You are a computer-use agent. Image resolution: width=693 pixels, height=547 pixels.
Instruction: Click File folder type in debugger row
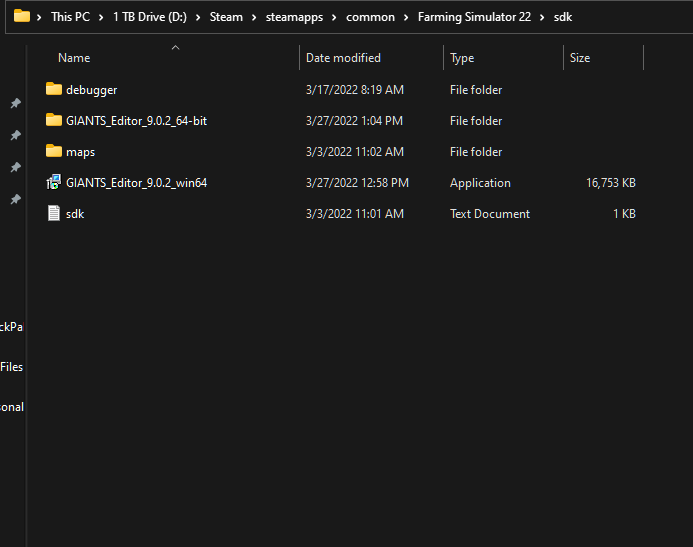(x=476, y=90)
